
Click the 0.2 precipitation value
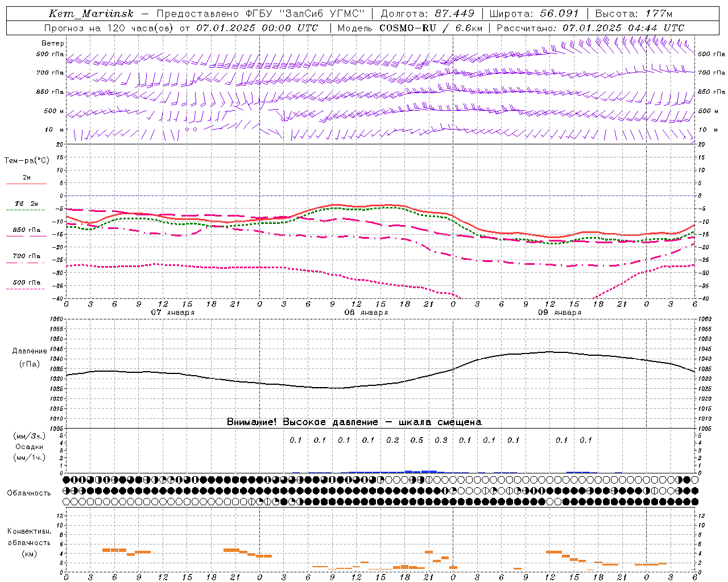[392, 440]
